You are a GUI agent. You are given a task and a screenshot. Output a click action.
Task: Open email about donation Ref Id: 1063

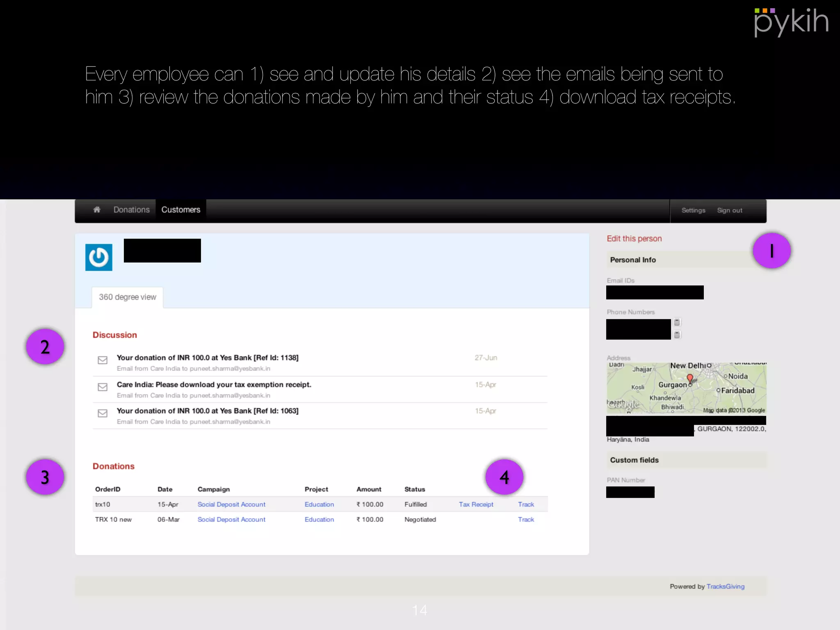pyautogui.click(x=208, y=411)
